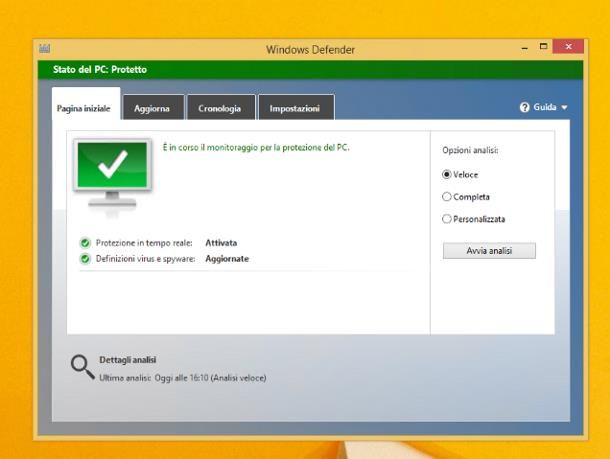This screenshot has width=610, height=459.
Task: Click the 'Windows Defender' window title text
Action: point(310,50)
